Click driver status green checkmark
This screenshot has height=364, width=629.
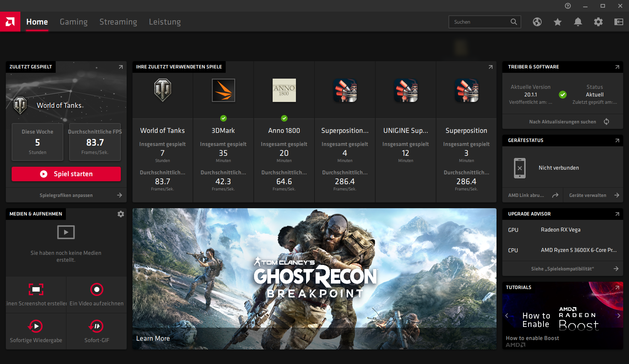[x=563, y=95]
